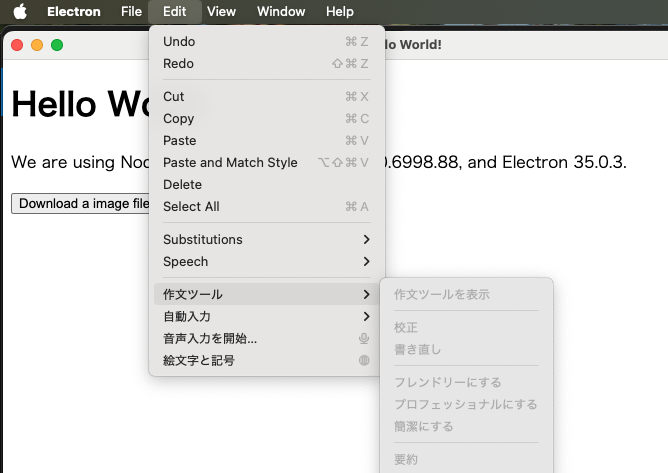Open the Help menu
Viewport: 668px width, 473px height.
point(340,12)
